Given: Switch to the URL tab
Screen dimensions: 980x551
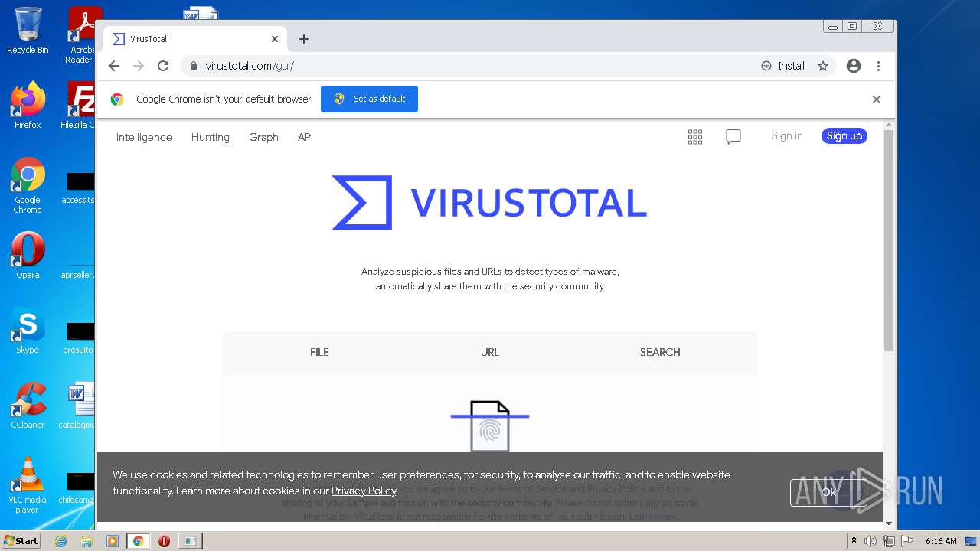Looking at the screenshot, I should coord(490,352).
